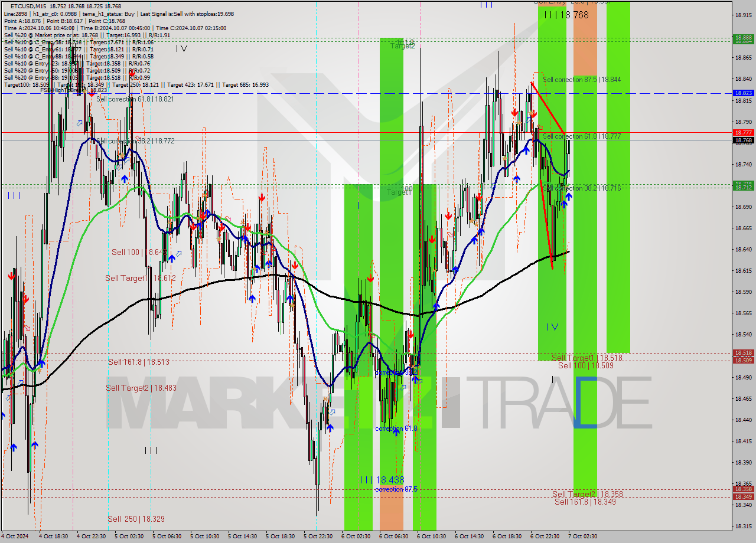Select 'Sell Target1 | 18.612' label
The width and height of the screenshot is (756, 543).
coord(141,278)
